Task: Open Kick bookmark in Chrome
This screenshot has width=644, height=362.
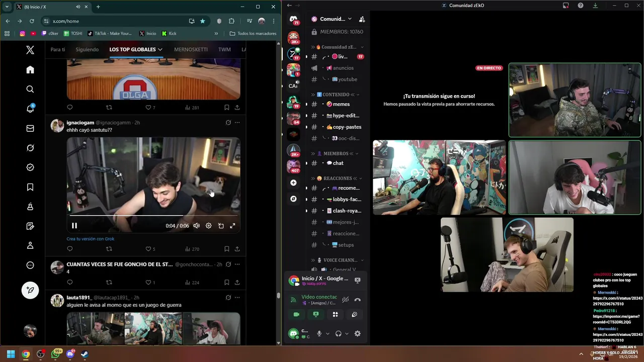Action: (169, 34)
